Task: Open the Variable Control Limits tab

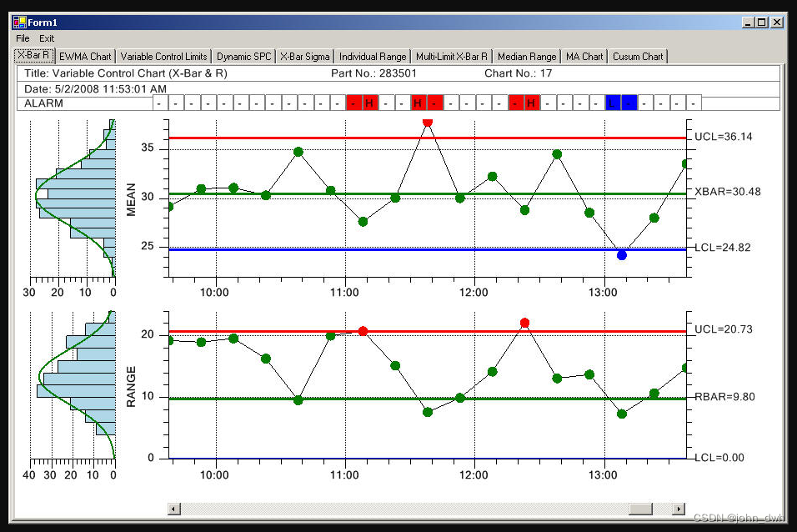Action: [163, 56]
